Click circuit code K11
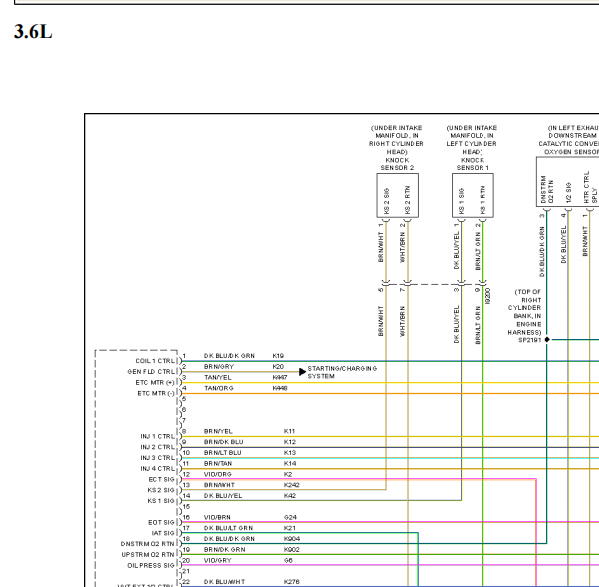 click(x=289, y=431)
